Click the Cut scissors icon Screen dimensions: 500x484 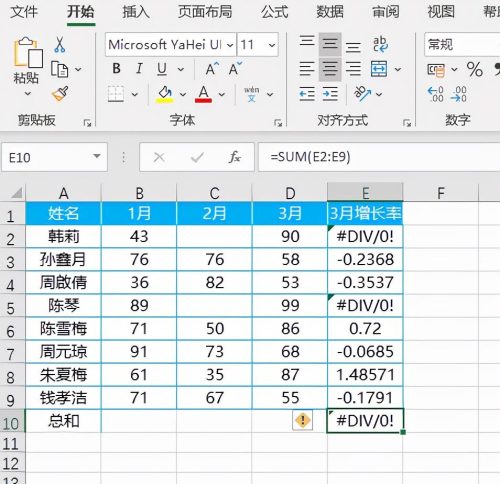[60, 44]
